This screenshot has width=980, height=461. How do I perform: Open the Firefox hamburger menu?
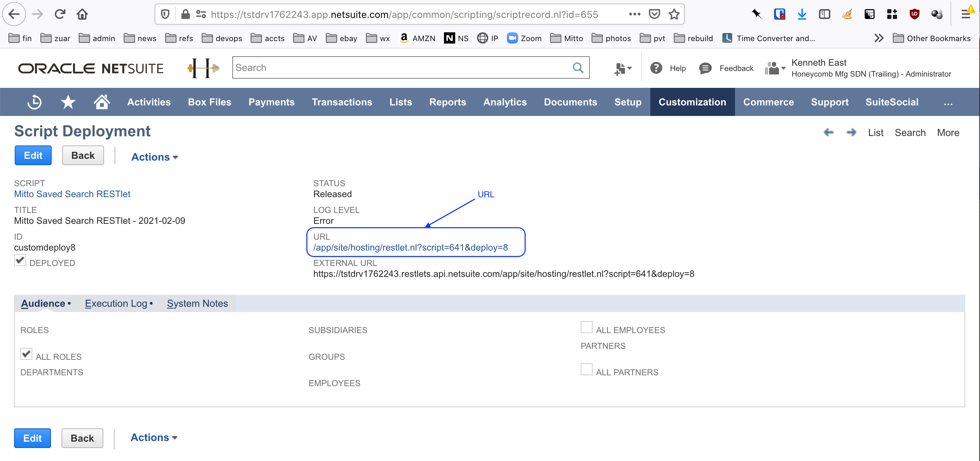[x=966, y=14]
